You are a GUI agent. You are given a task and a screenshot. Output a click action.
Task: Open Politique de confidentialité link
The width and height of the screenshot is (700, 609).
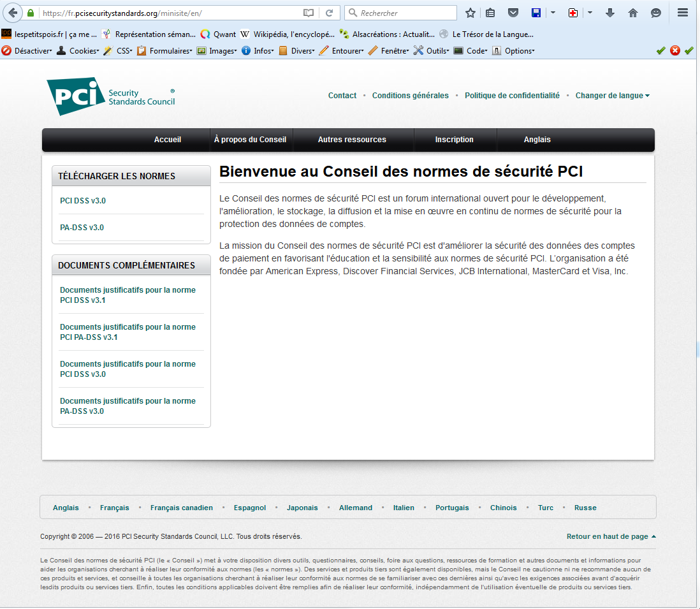coord(512,96)
